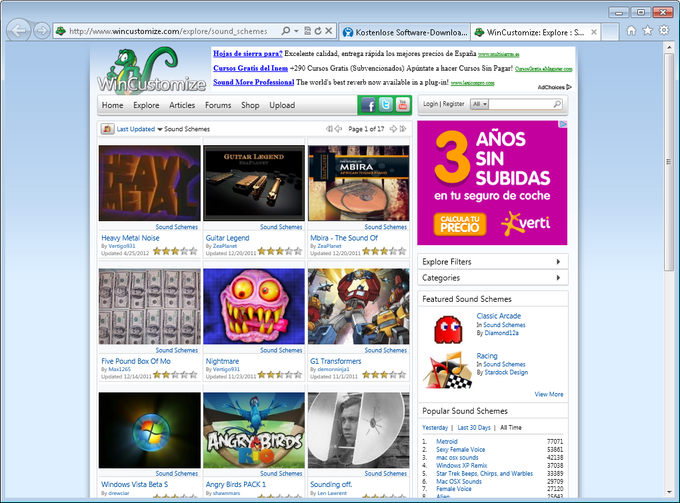Open Favorites via the star icon
Image resolution: width=680 pixels, height=503 pixels.
[647, 30]
